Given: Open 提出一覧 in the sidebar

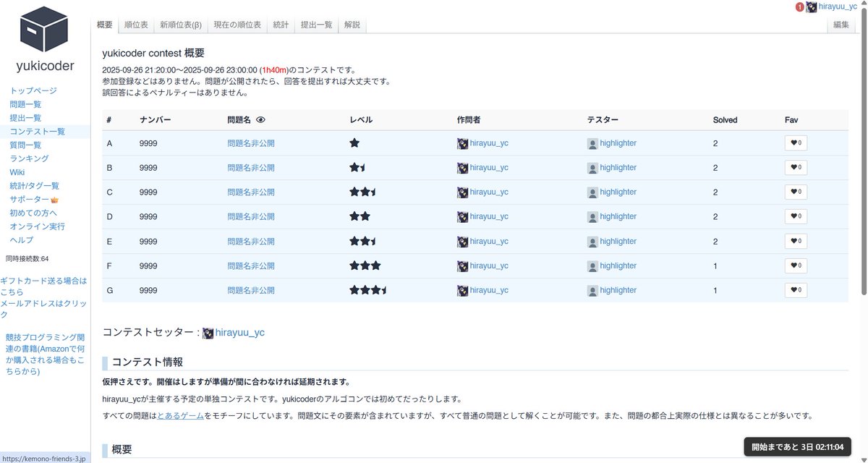Looking at the screenshot, I should (x=25, y=118).
